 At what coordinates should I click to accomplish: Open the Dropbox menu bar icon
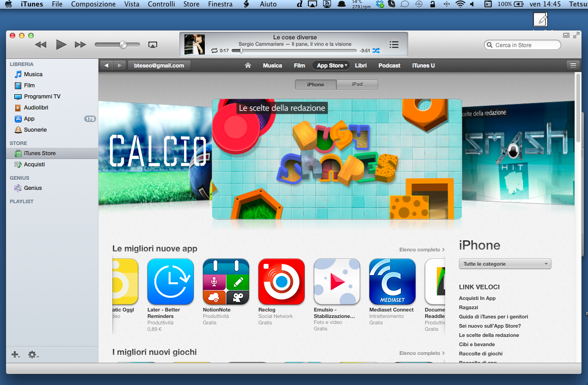pyautogui.click(x=380, y=4)
